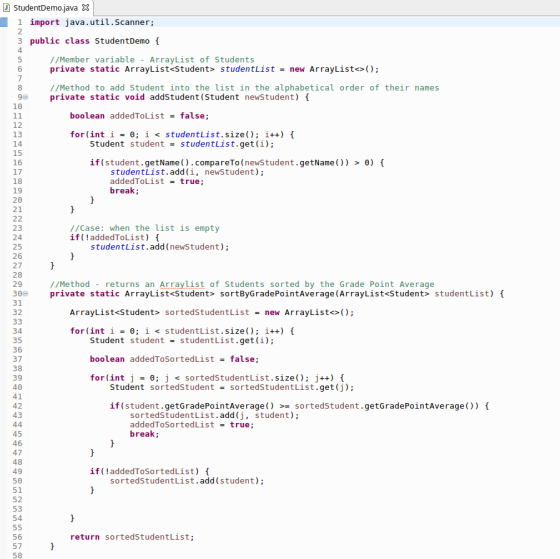This screenshot has height=559, width=560.
Task: Click if(!addedToSortedList) on line 49
Action: 144,471
